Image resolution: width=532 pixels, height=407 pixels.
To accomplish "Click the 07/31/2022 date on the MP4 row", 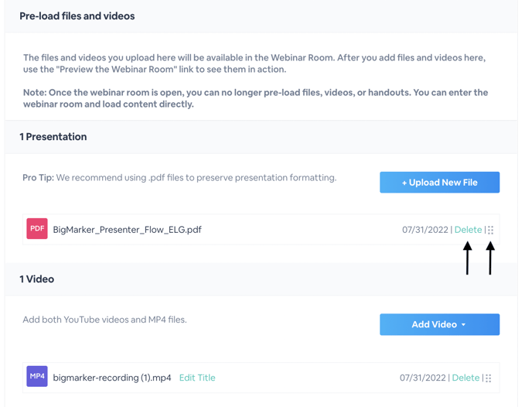I will [423, 378].
